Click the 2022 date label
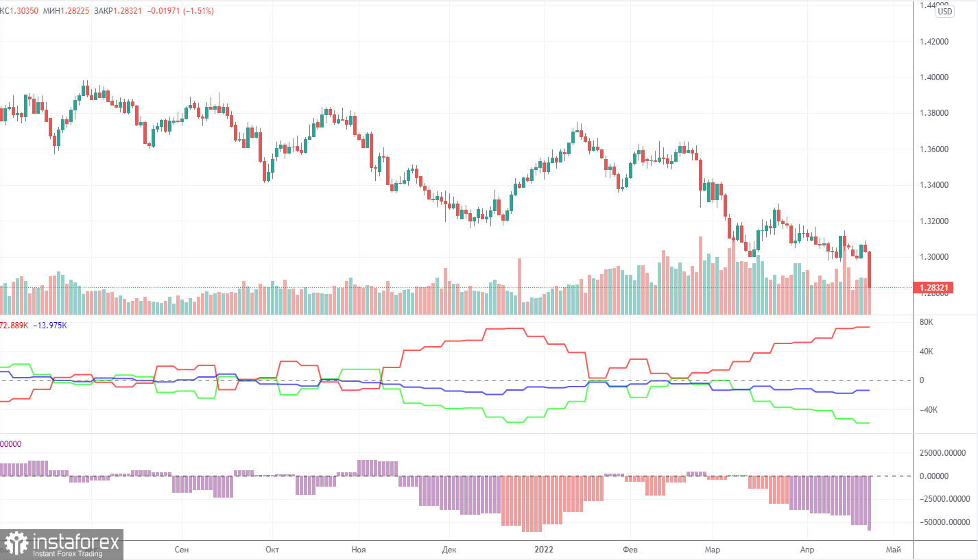Image resolution: width=978 pixels, height=560 pixels. click(x=544, y=550)
